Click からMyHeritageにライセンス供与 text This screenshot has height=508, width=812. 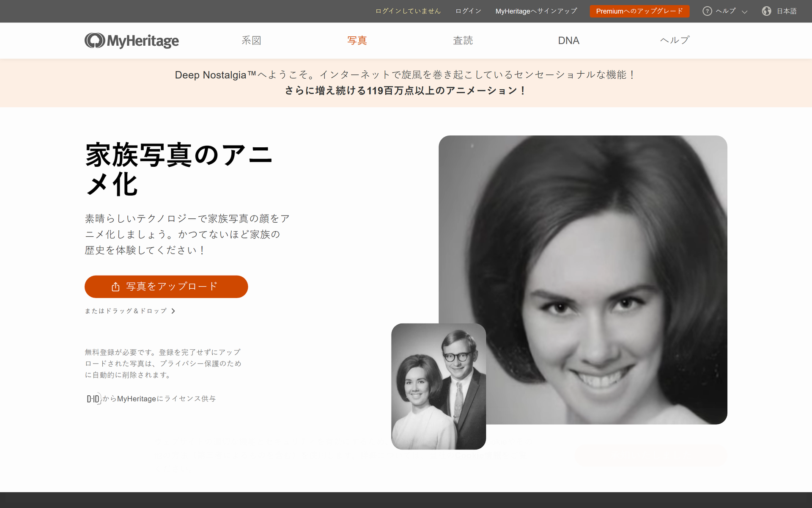159,399
